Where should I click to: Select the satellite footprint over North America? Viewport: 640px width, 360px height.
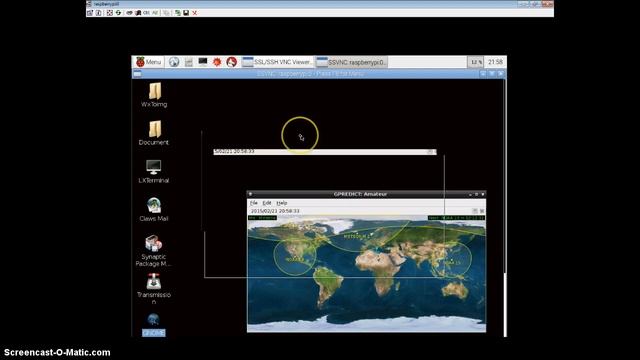(x=295, y=257)
